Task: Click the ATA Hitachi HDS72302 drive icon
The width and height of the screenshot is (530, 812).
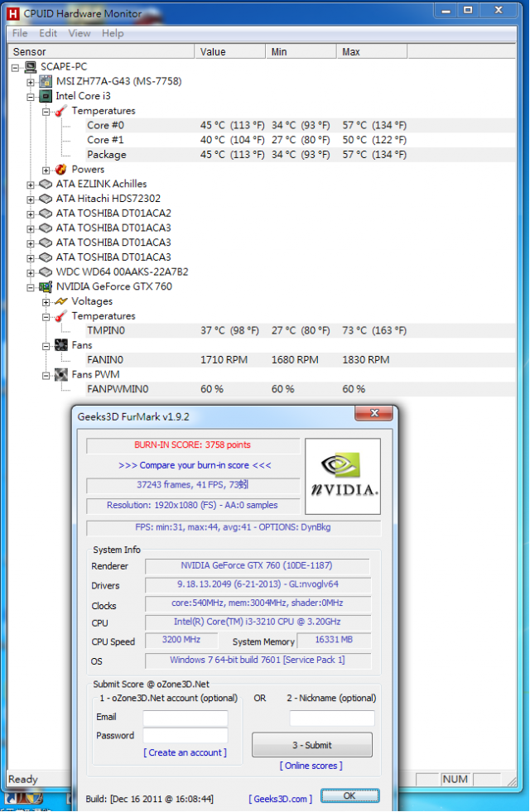Action: (46, 199)
